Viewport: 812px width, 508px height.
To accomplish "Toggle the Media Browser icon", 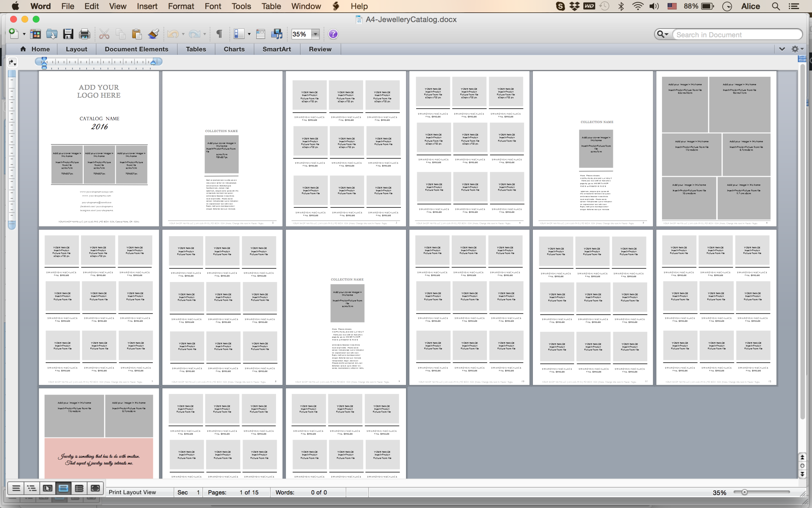I will pos(277,34).
